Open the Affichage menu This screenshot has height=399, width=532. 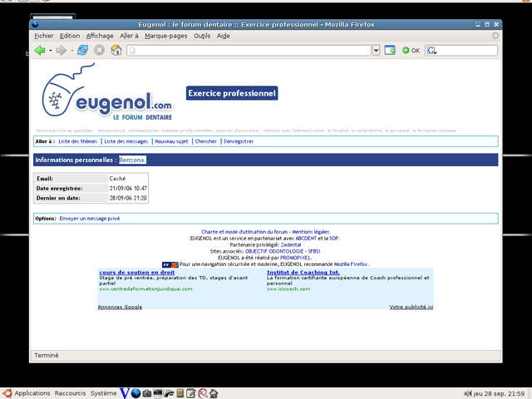[x=100, y=36]
